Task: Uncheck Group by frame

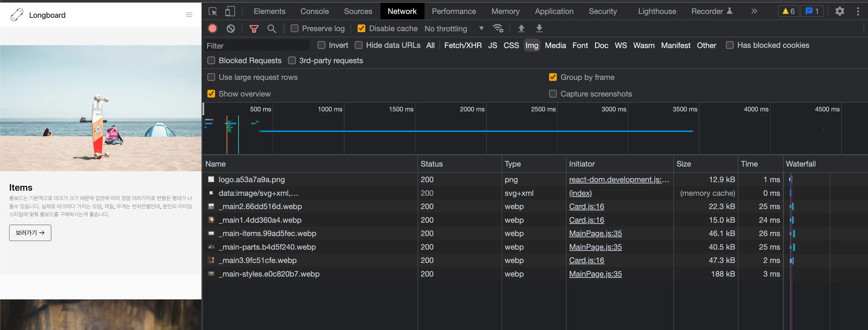Action: 553,77
